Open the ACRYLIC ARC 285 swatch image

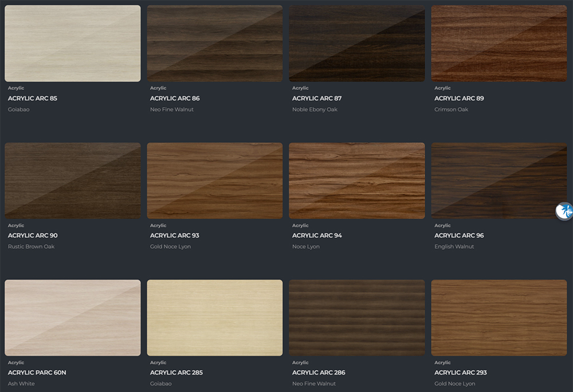coord(214,318)
